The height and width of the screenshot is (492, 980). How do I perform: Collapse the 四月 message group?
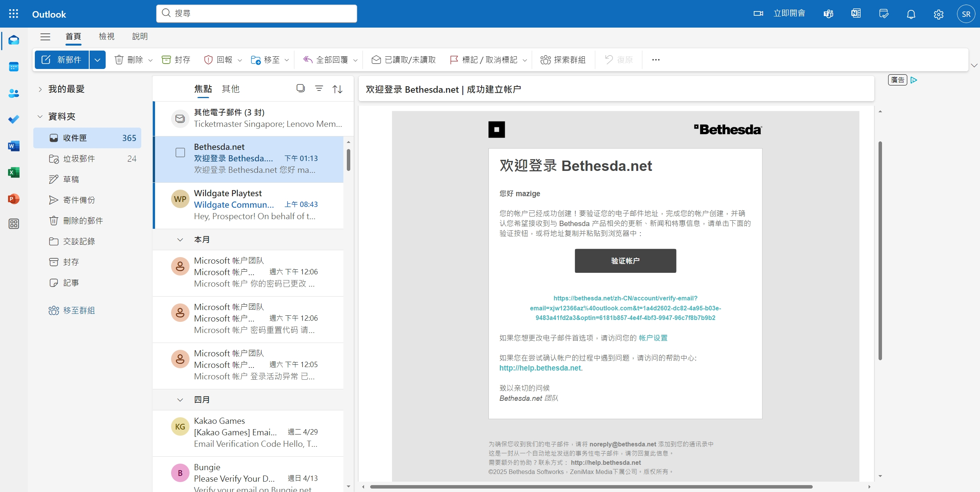[180, 400]
